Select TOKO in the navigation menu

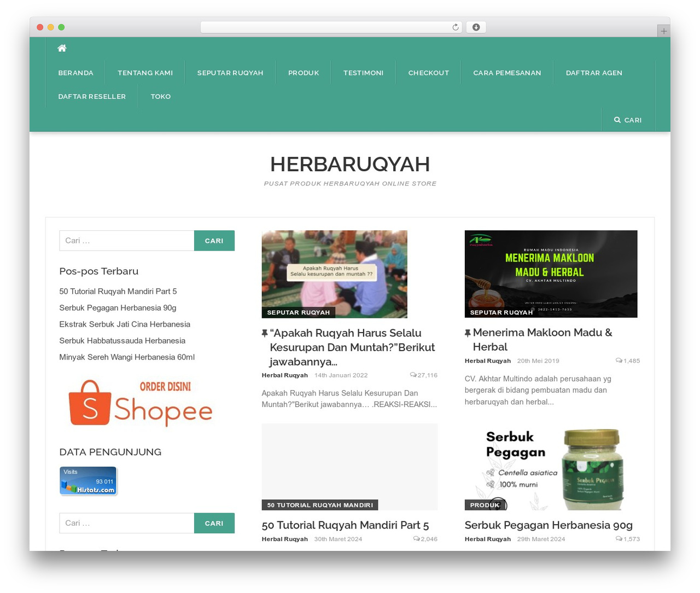(x=161, y=96)
